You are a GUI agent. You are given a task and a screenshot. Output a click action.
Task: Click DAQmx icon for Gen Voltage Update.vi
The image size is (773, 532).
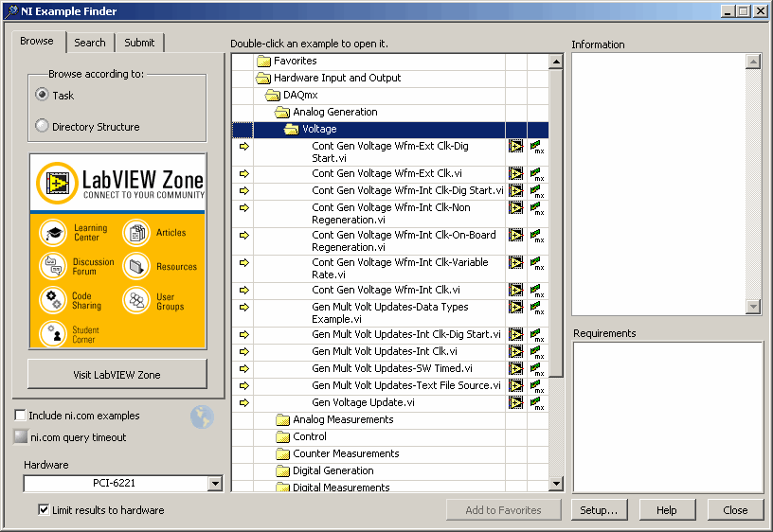[537, 403]
